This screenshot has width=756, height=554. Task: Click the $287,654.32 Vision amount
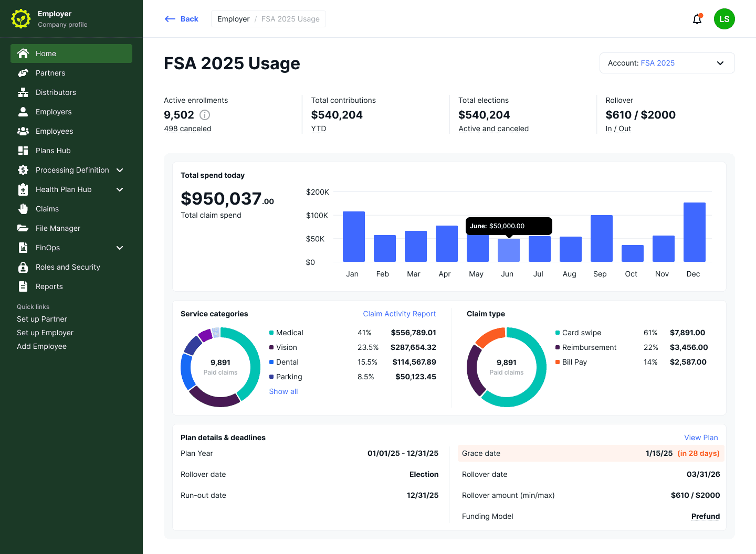(x=413, y=347)
